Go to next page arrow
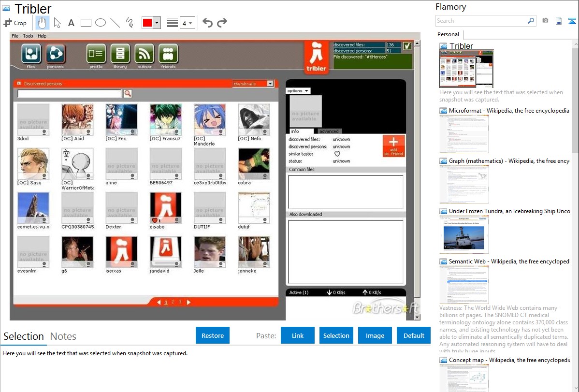 point(188,302)
